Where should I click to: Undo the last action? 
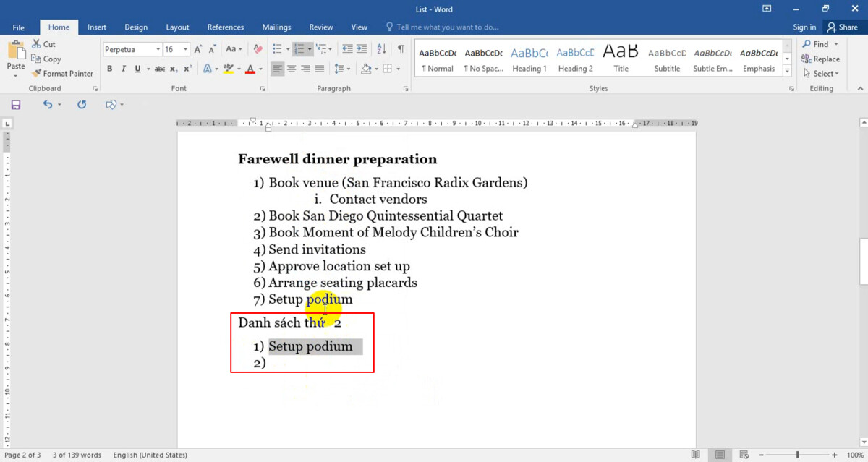48,105
